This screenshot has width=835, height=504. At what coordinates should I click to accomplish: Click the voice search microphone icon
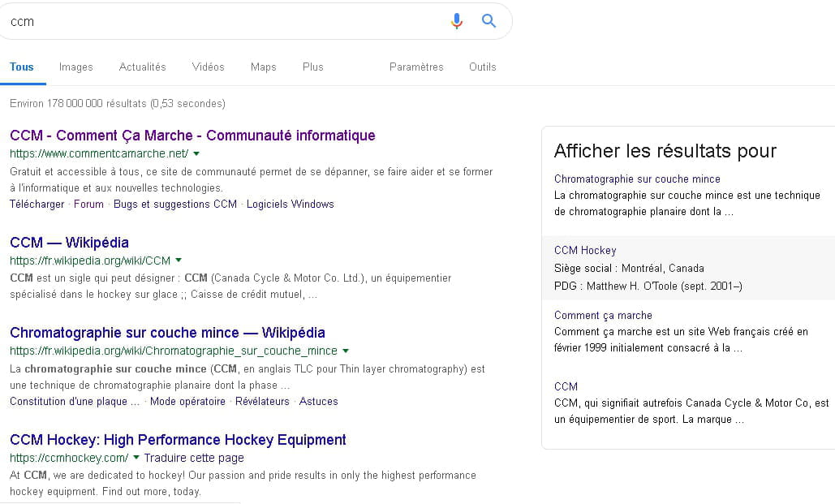[x=456, y=21]
